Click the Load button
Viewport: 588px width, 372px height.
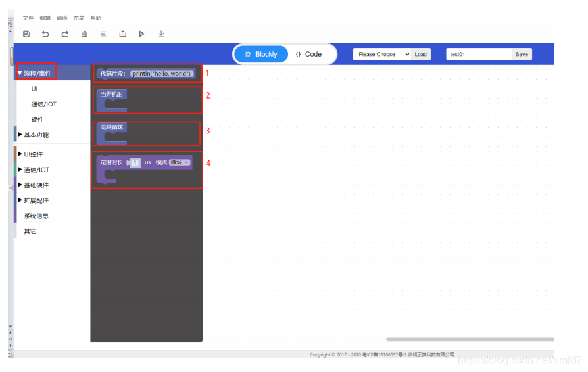[x=420, y=54]
